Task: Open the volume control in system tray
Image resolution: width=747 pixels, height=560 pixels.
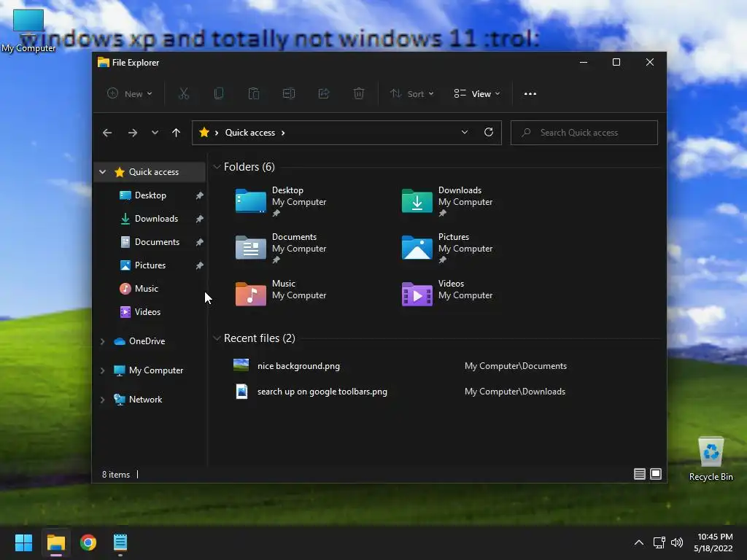Action: pyautogui.click(x=677, y=542)
